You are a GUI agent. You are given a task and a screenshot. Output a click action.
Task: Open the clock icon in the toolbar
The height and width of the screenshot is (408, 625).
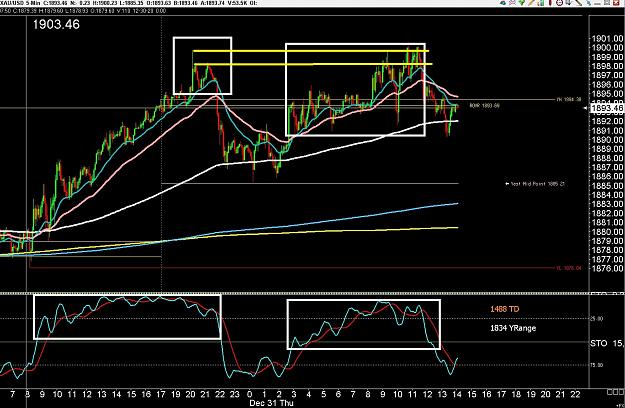(560, 3)
